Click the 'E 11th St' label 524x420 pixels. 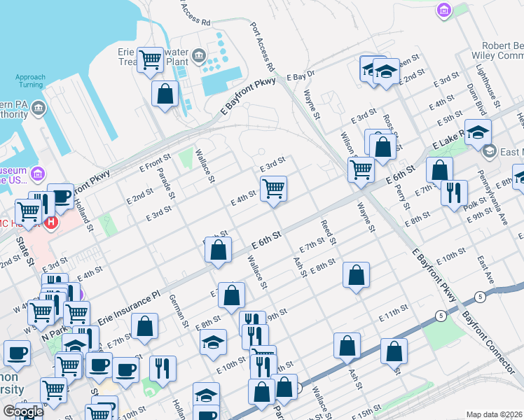click(393, 313)
